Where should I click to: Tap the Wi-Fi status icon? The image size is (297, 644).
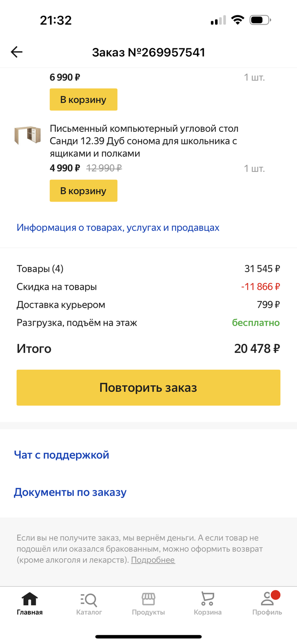pos(238,20)
